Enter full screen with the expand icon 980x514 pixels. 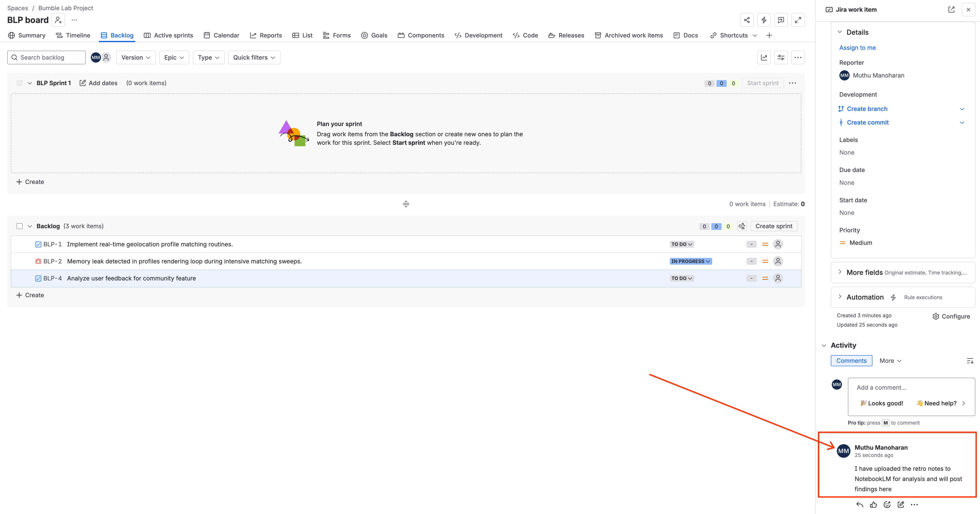pos(798,20)
